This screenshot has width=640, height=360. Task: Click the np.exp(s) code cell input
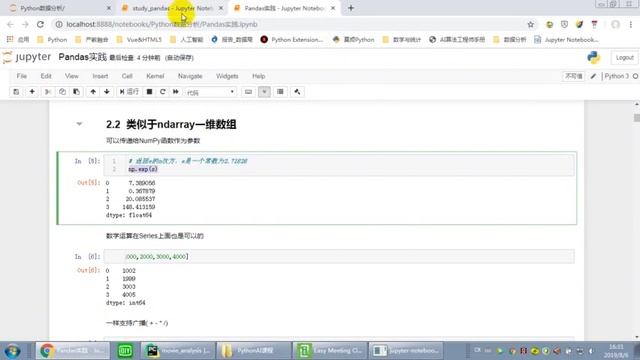tap(339, 165)
